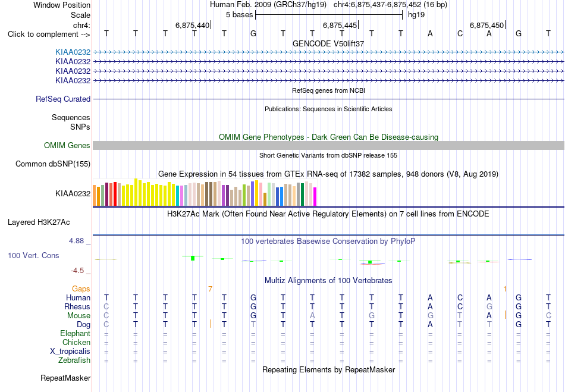Screen dimensions: 565x392
Task: Click the Elephant species label
Action: (76, 334)
